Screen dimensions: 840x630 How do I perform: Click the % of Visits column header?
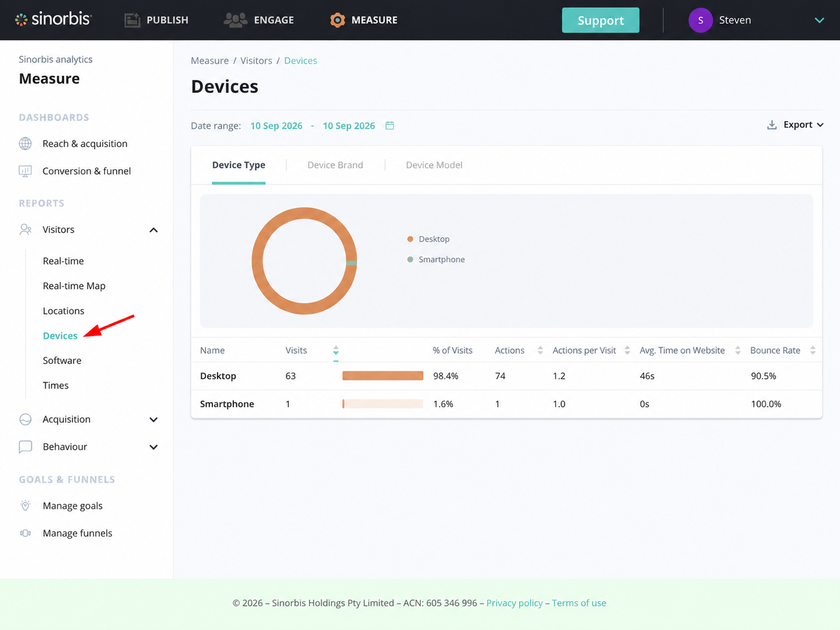(452, 350)
